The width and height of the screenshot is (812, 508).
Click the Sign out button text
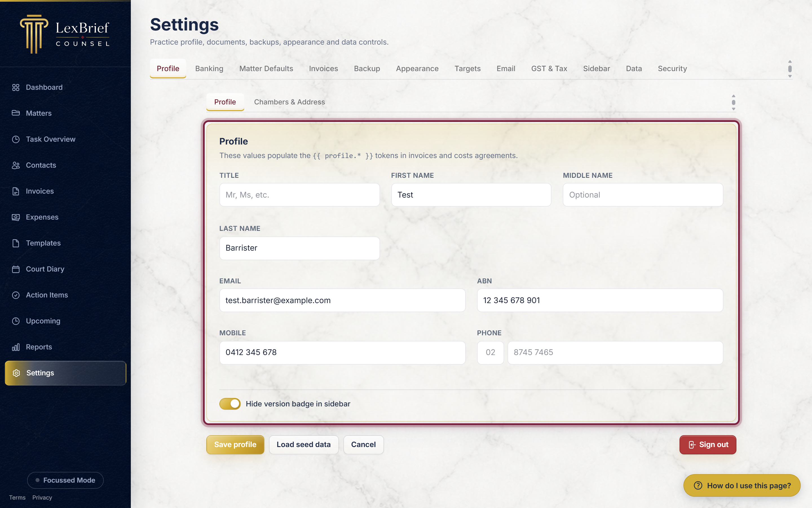(x=714, y=444)
